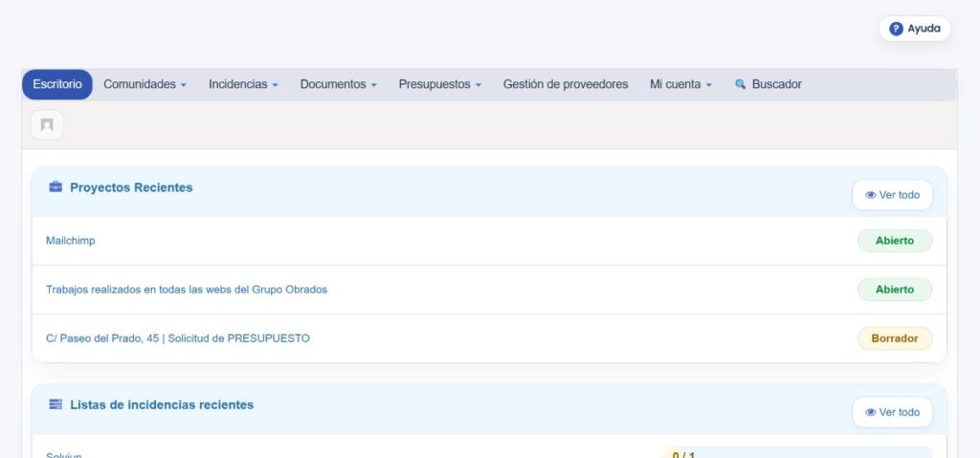This screenshot has height=458, width=980.
Task: Open the Escritorio tab
Action: tap(56, 84)
